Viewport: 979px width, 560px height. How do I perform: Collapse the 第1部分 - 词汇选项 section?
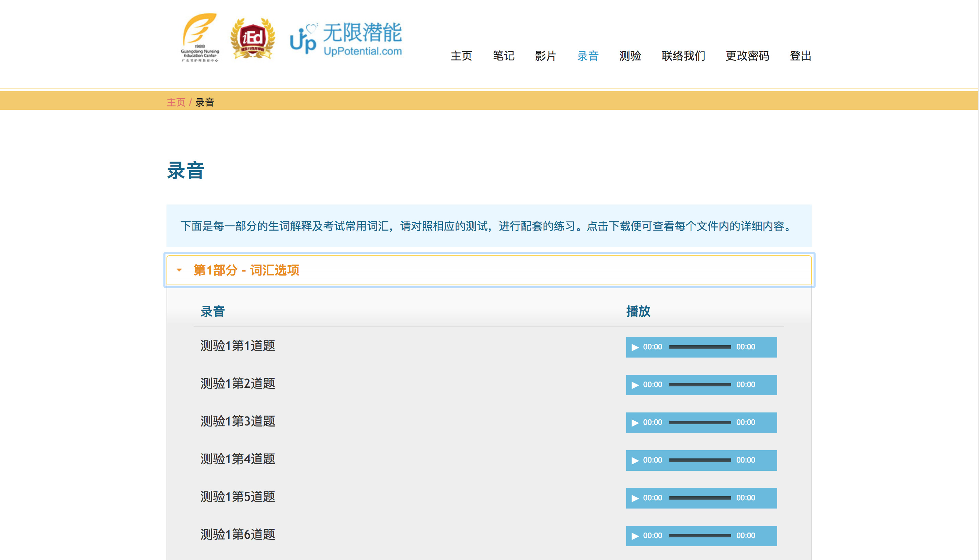(x=246, y=270)
